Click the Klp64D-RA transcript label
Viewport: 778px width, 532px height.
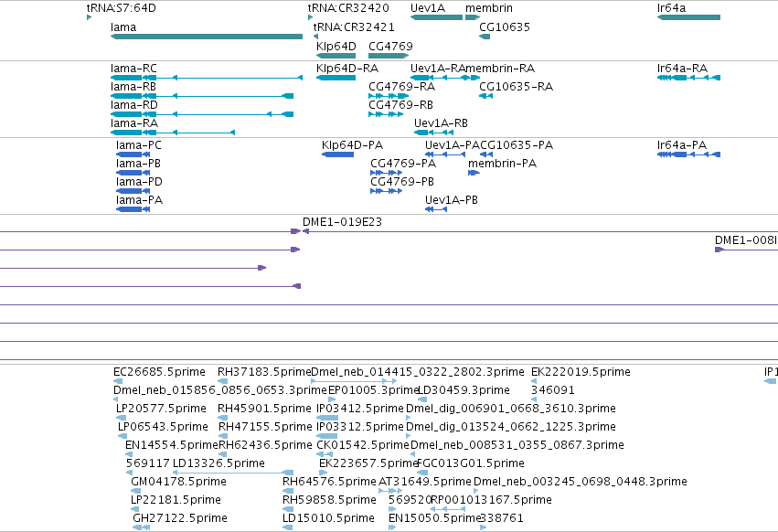(x=347, y=68)
